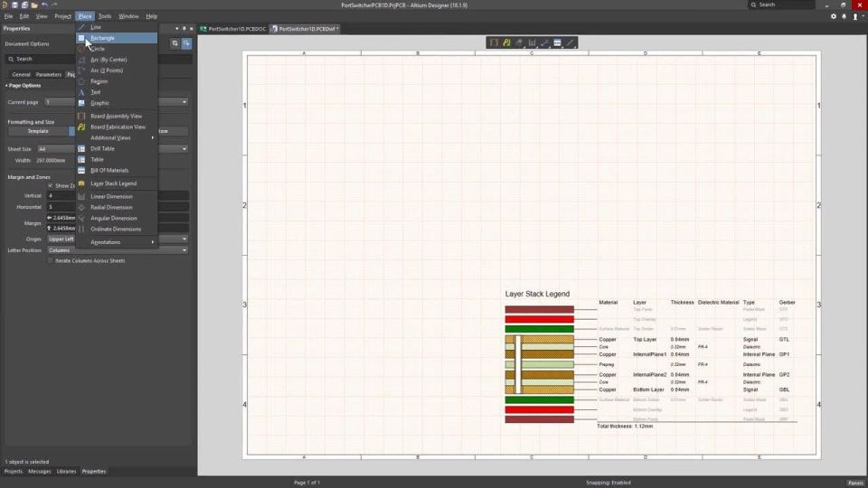Viewport: 868px width, 488px height.
Task: Open the user account icon
Action: click(x=855, y=16)
